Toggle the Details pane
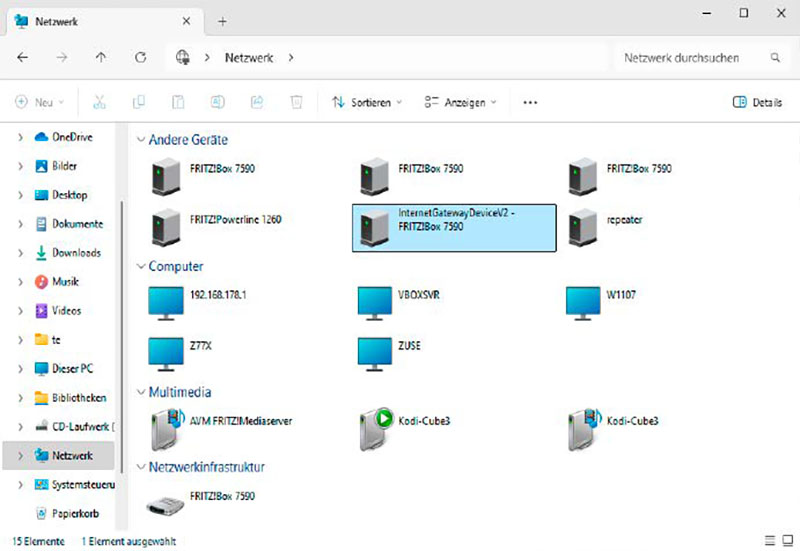800x551 pixels. pyautogui.click(x=757, y=102)
